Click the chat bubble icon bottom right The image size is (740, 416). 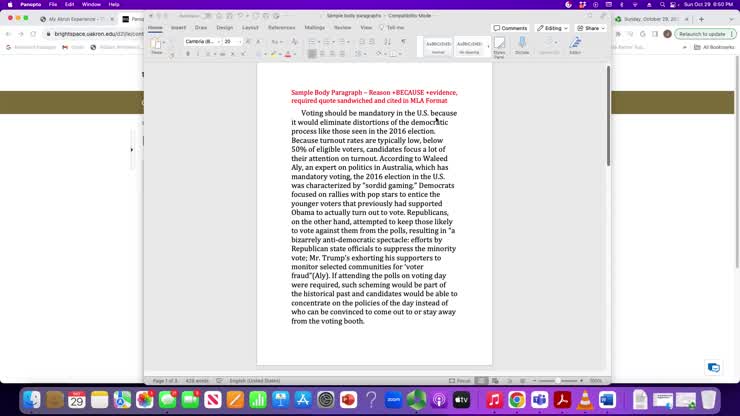point(714,367)
